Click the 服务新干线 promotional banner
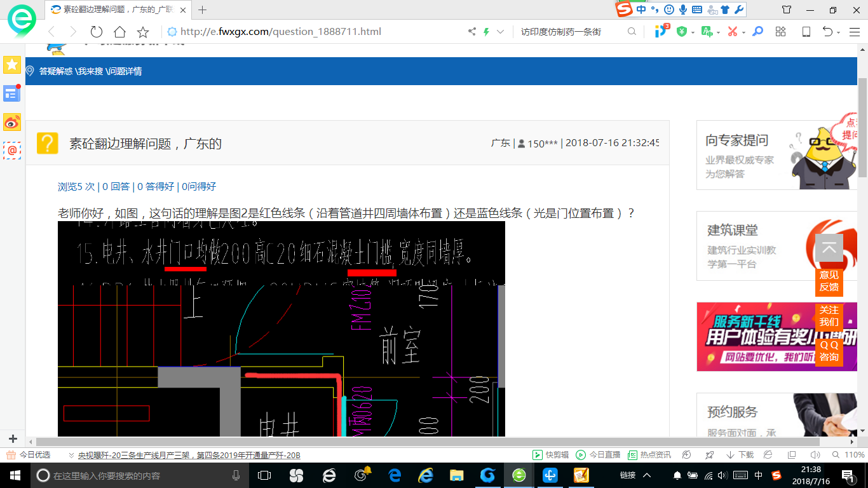Image resolution: width=868 pixels, height=488 pixels. 777,337
